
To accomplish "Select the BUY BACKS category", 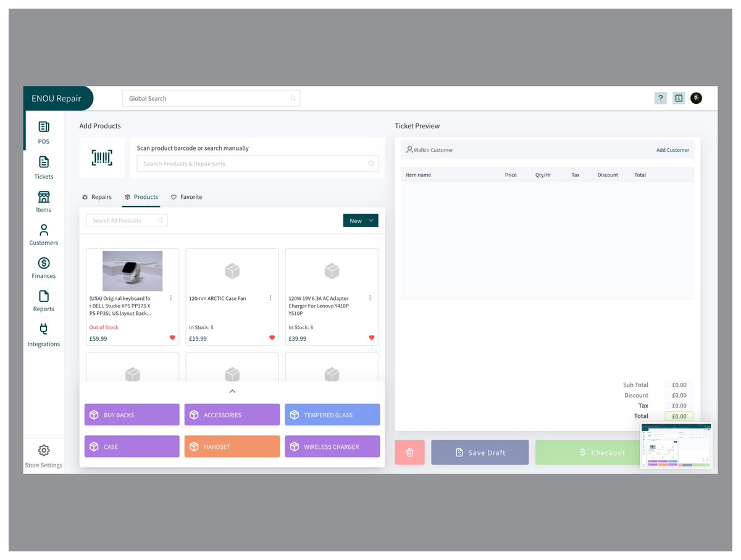I will coord(132,415).
